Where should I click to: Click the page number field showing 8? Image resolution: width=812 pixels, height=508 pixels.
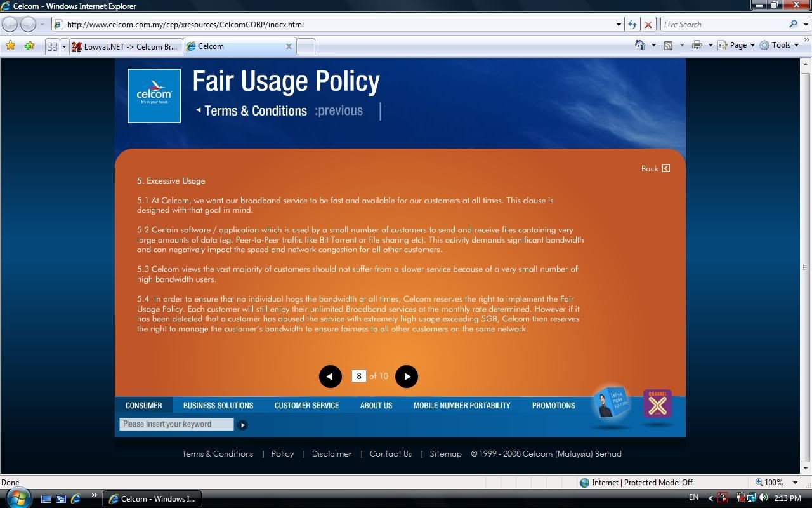coord(359,376)
